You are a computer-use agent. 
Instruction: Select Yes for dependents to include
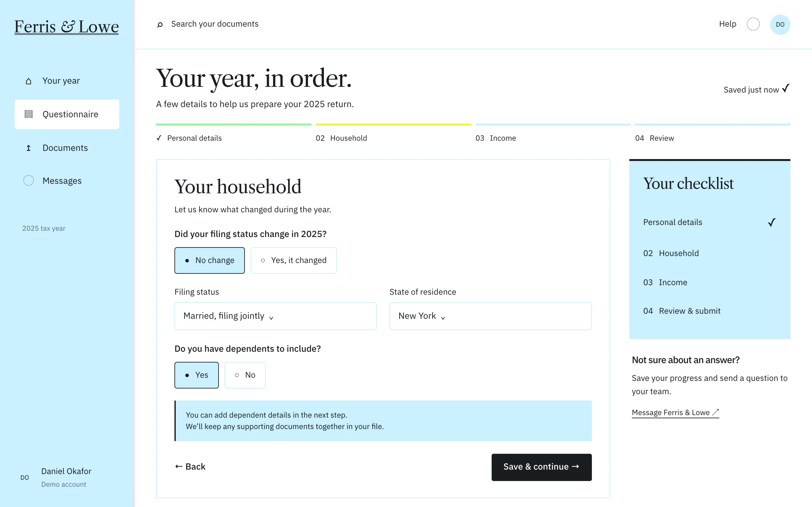click(197, 375)
